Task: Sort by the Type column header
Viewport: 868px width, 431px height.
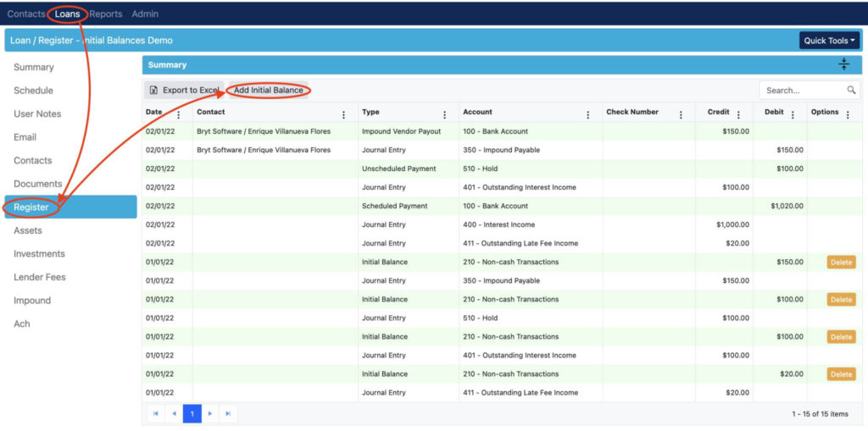Action: pyautogui.click(x=371, y=112)
